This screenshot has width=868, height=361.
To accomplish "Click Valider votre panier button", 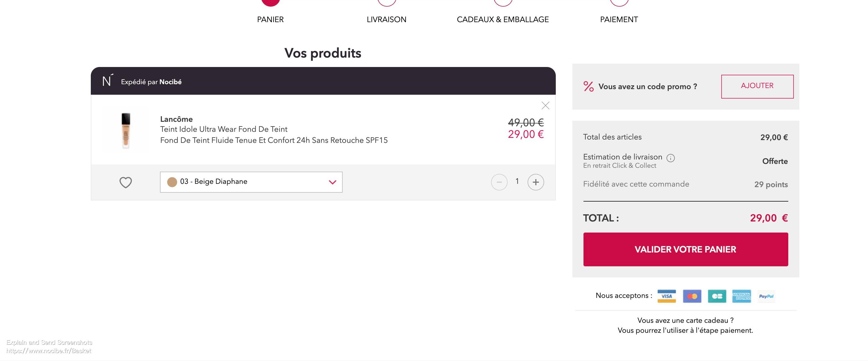I will coord(685,249).
